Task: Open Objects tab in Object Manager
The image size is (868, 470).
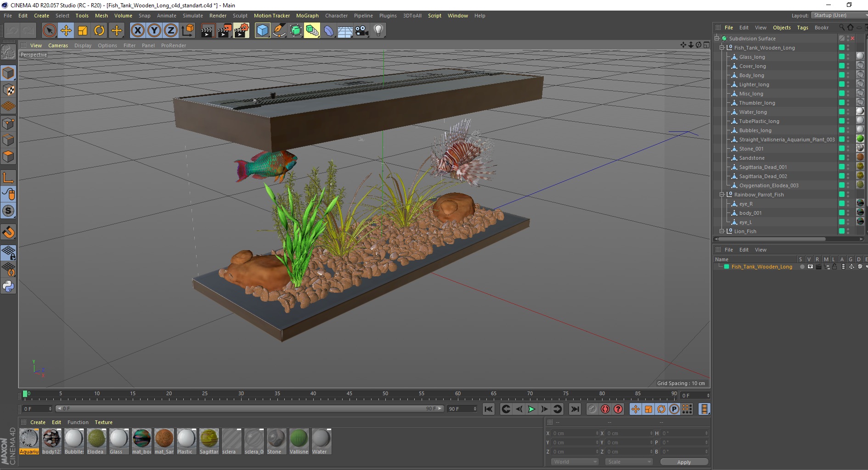Action: 782,28
